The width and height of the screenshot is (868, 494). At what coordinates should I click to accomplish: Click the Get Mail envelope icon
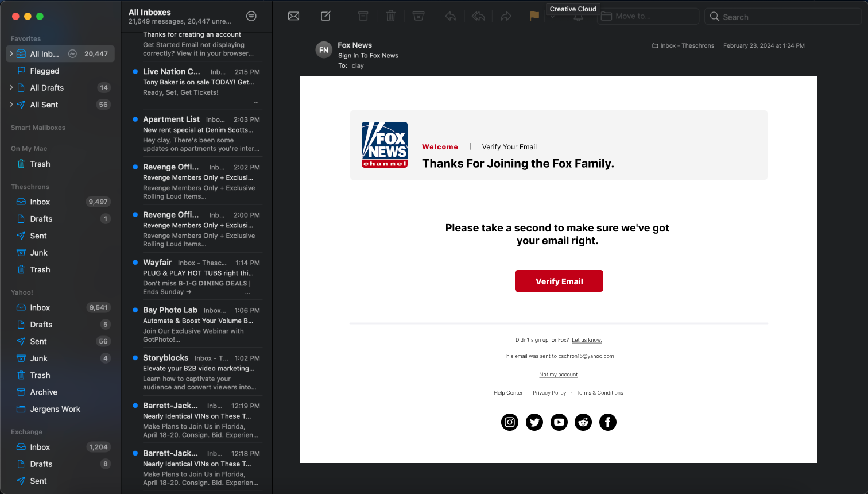point(293,16)
